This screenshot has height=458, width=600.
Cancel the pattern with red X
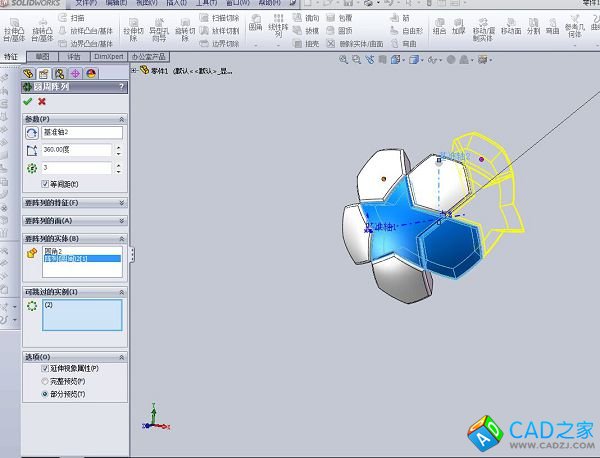pyautogui.click(x=42, y=101)
